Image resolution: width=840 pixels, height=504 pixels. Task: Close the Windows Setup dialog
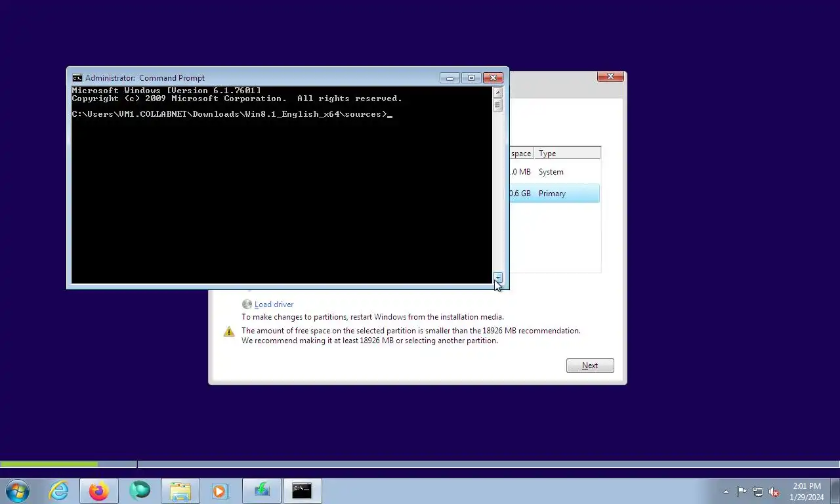pos(610,77)
